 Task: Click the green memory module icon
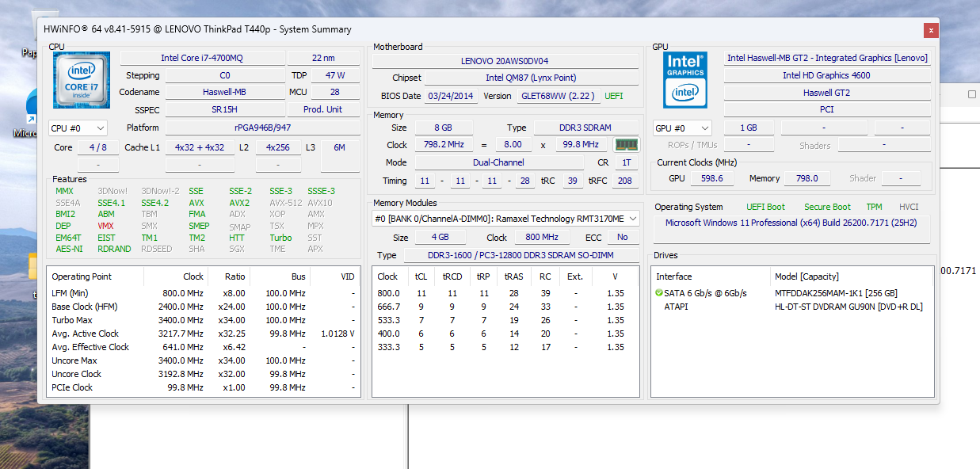[626, 145]
